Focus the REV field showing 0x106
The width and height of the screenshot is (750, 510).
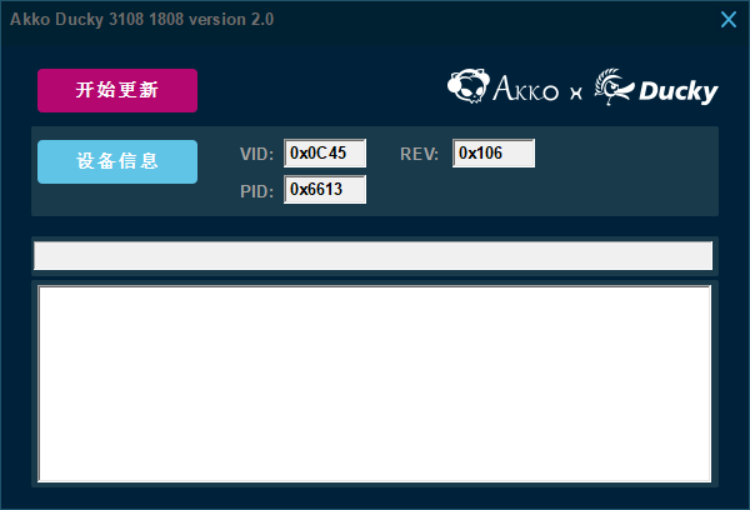(x=493, y=153)
